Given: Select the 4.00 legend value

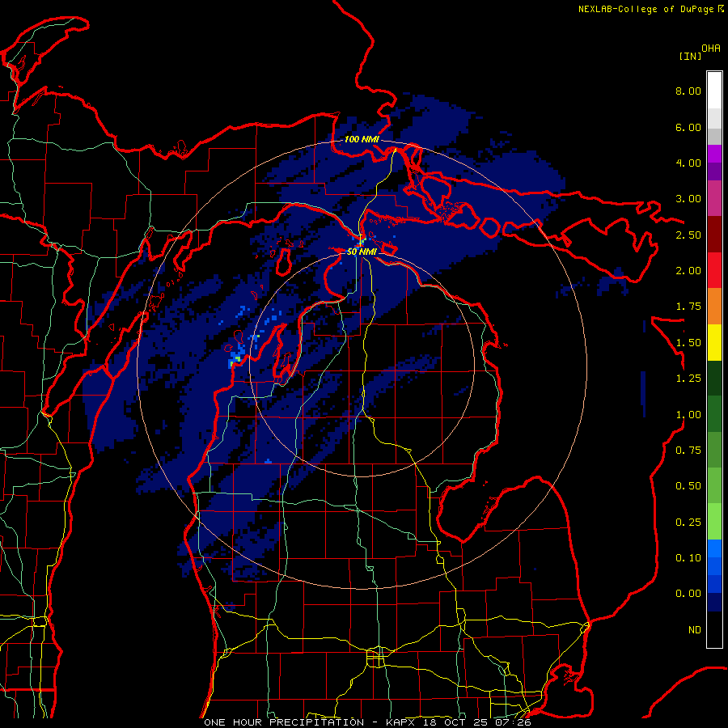Looking at the screenshot, I should pyautogui.click(x=688, y=163).
